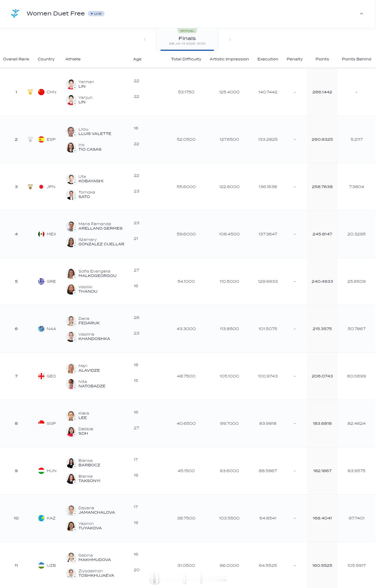Click the Total Difficulty column header
Viewport: 376px width, 588px height.
[186, 59]
